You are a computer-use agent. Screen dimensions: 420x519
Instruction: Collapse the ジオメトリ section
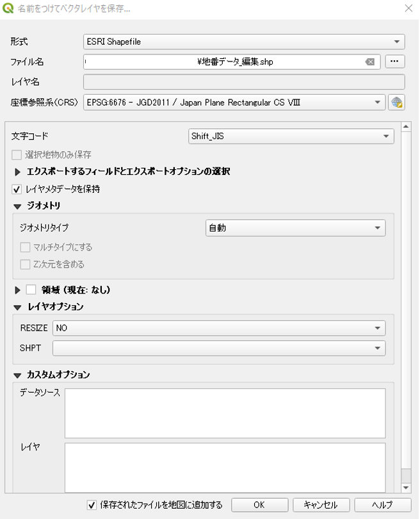coord(17,206)
